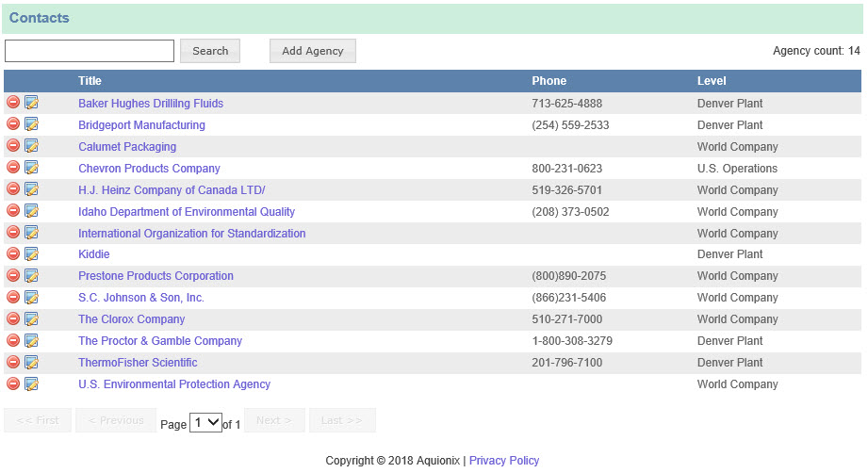The height and width of the screenshot is (473, 868).
Task: Click the Phone column header
Action: click(x=549, y=81)
